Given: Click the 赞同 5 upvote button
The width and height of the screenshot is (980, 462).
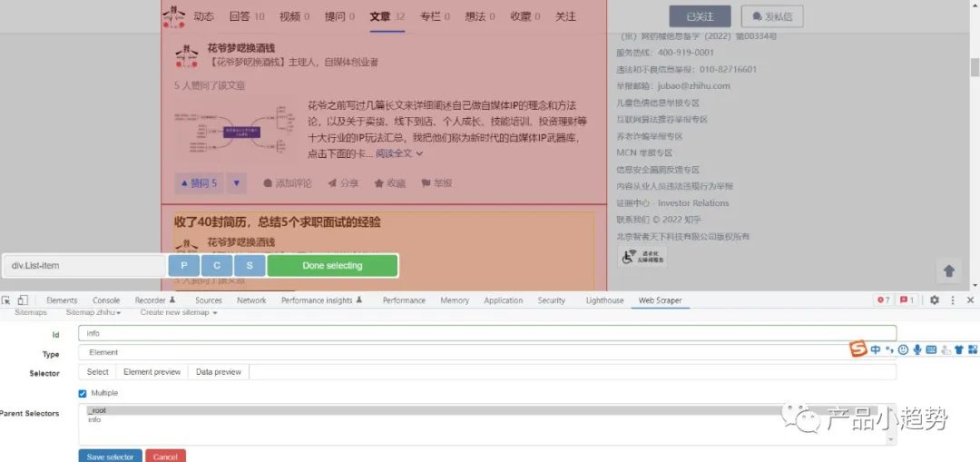Looking at the screenshot, I should coord(199,183).
